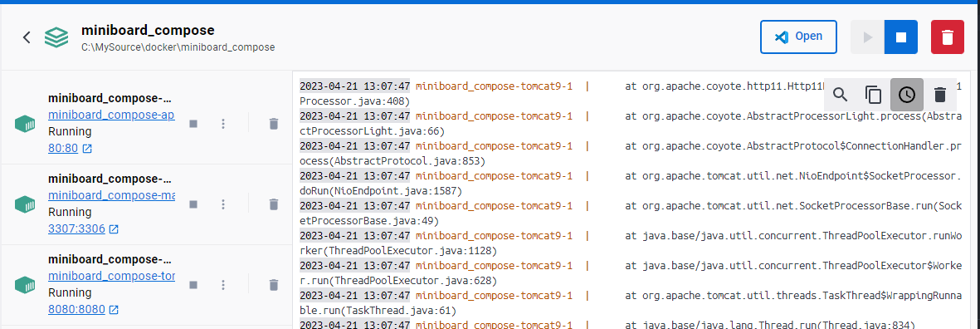This screenshot has height=329, width=980.
Task: Click Running status of the 8080:8080 container
Action: 70,292
